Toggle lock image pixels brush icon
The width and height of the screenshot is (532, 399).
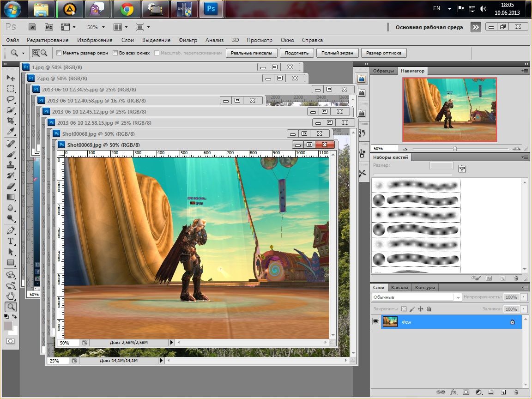(412, 309)
